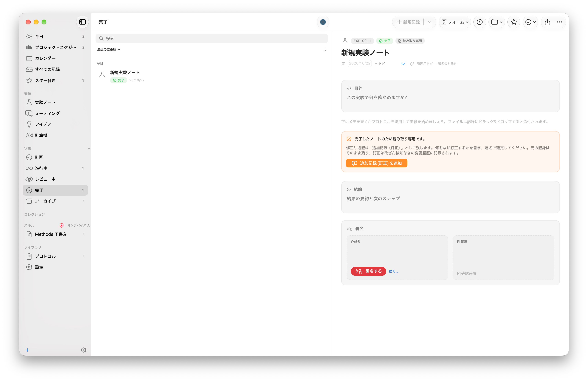Click the plus icon at sidebar bottom
Viewport: 588px width, 381px height.
click(27, 350)
